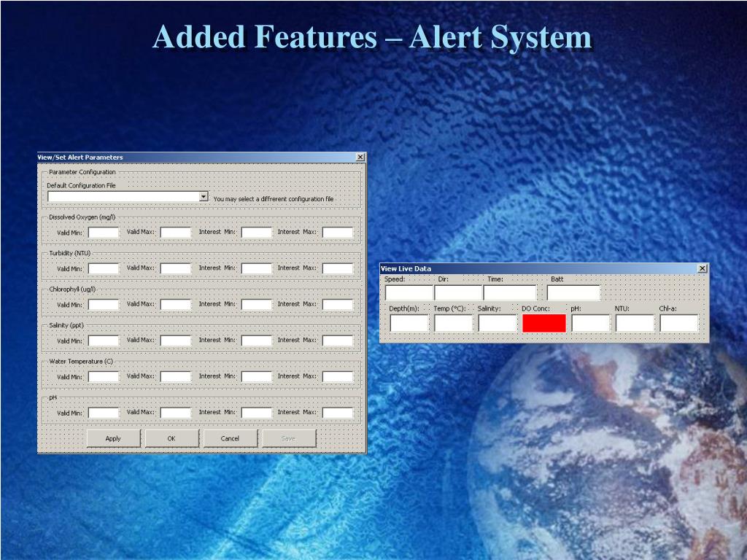Focus Water Temperature Valid Max field
747x560 pixels.
coord(175,377)
